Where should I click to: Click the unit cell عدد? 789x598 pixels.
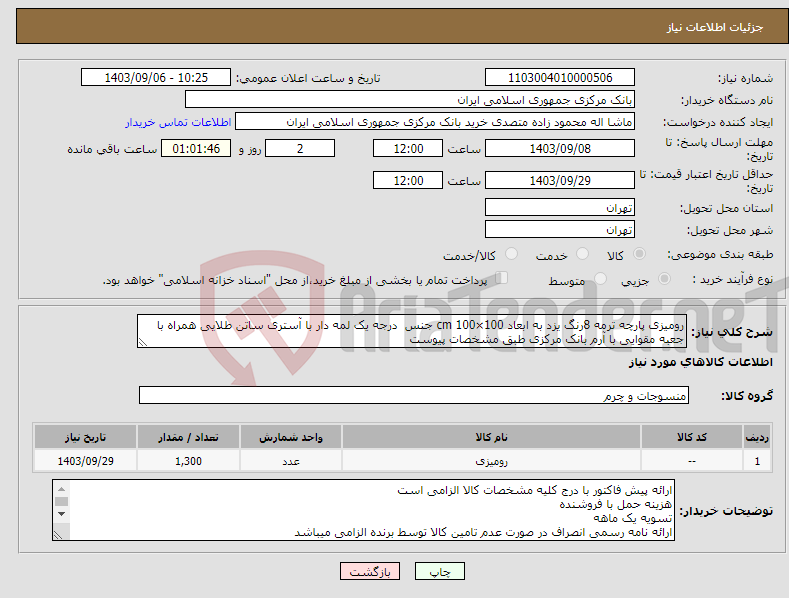[291, 461]
